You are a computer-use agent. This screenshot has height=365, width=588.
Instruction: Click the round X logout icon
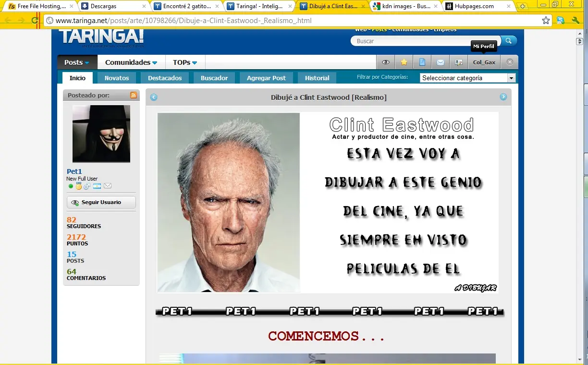click(510, 62)
